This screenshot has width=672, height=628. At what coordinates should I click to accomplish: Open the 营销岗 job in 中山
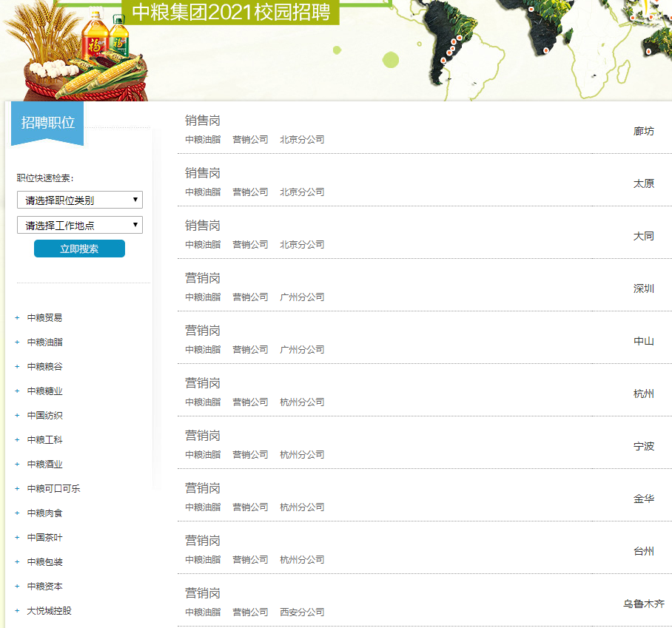tap(202, 331)
